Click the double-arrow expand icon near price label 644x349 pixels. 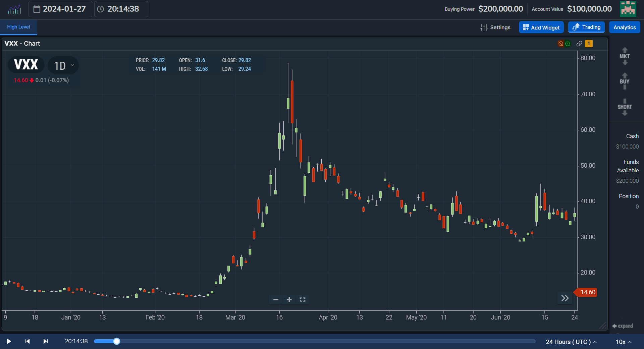[565, 298]
